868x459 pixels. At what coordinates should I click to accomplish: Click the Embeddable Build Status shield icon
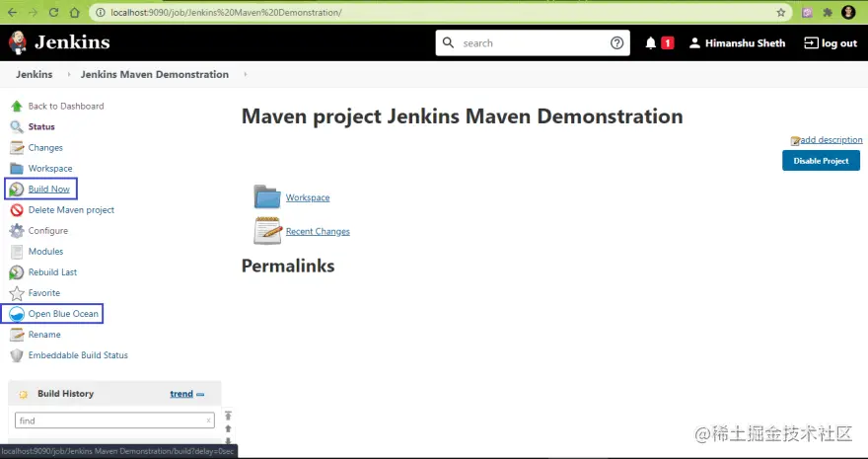tap(17, 355)
